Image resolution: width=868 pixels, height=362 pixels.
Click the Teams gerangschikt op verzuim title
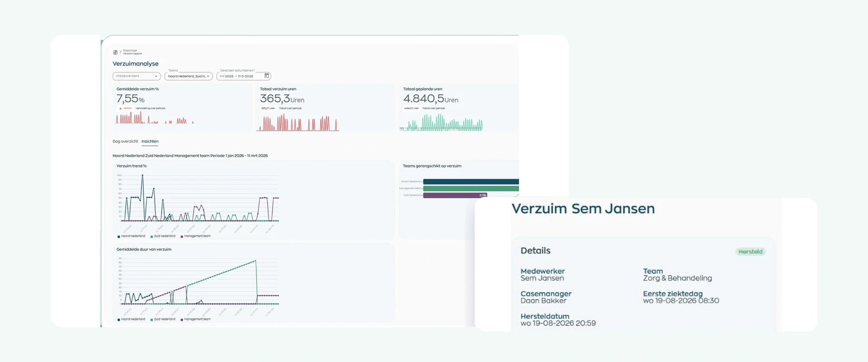point(432,166)
